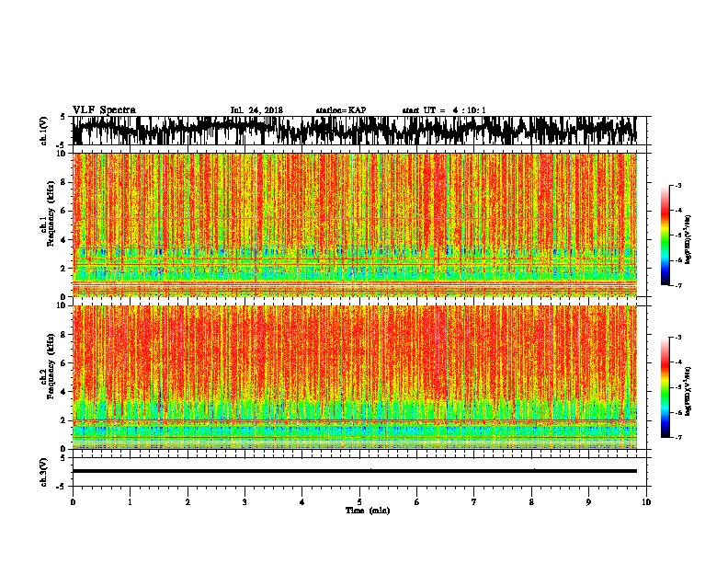Click time axis tick label '7'
Viewport: 728px width, 563px height.
click(x=474, y=502)
